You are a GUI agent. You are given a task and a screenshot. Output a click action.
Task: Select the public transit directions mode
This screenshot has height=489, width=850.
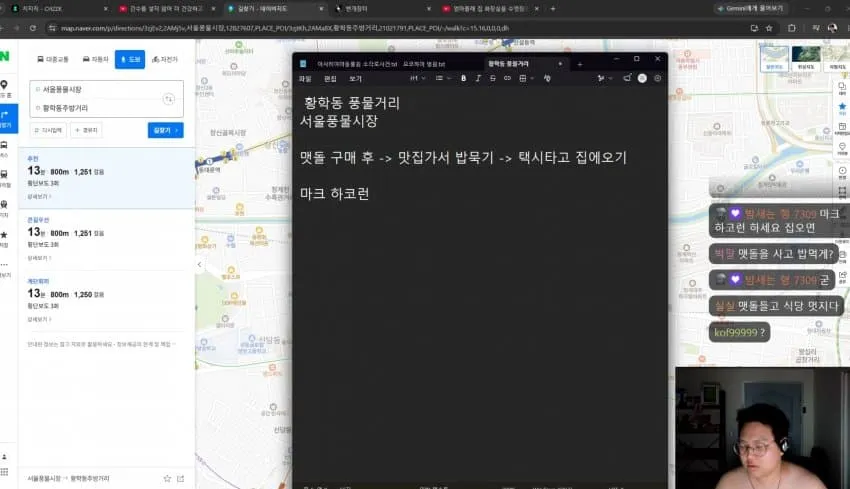[x=53, y=59]
